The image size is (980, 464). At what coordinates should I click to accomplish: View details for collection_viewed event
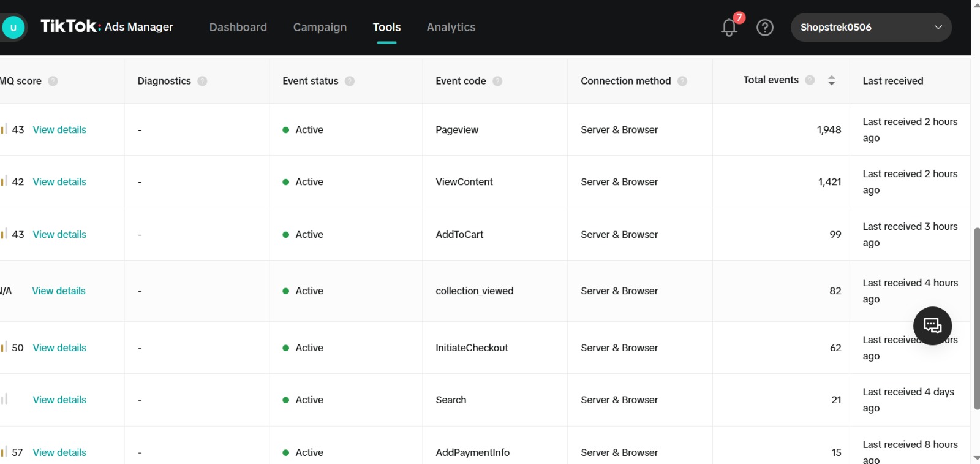59,291
